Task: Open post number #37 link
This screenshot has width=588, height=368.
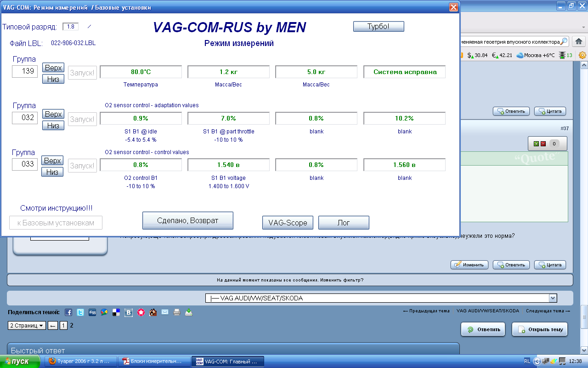Action: click(565, 128)
